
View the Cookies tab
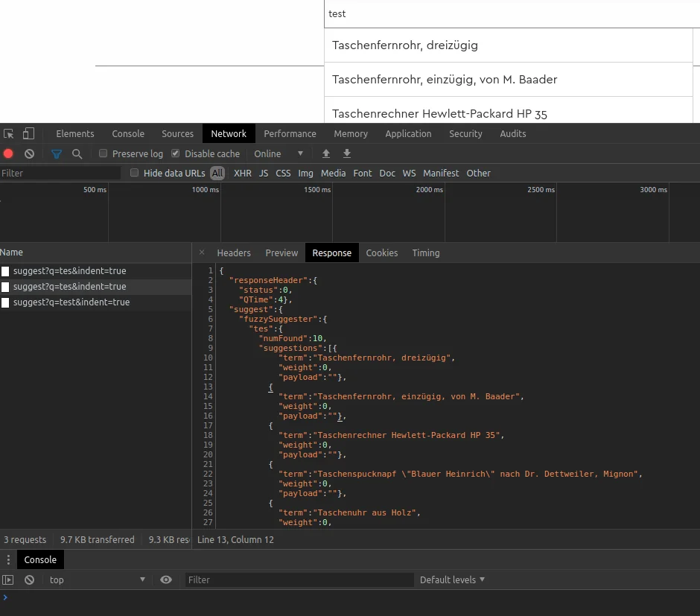click(x=382, y=253)
